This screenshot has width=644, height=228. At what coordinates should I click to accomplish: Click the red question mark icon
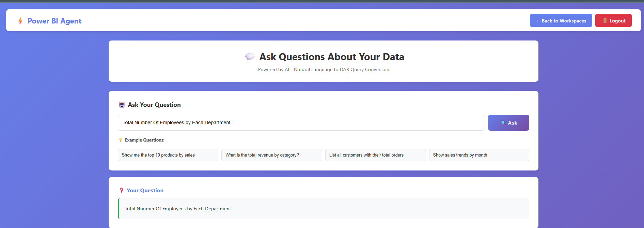(121, 191)
